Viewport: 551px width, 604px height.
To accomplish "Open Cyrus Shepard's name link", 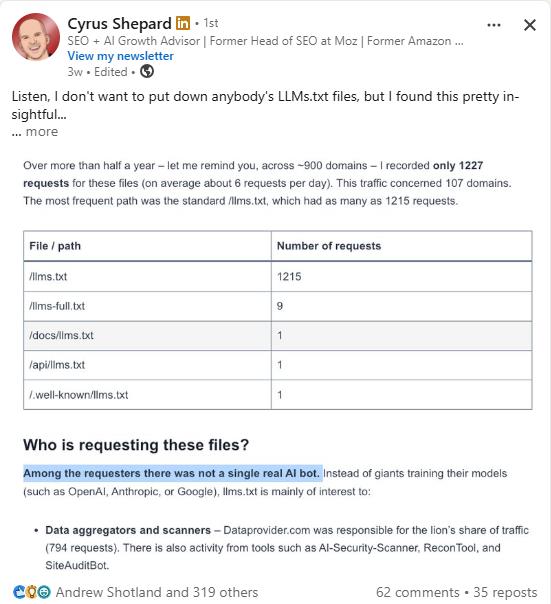I will pyautogui.click(x=119, y=23).
